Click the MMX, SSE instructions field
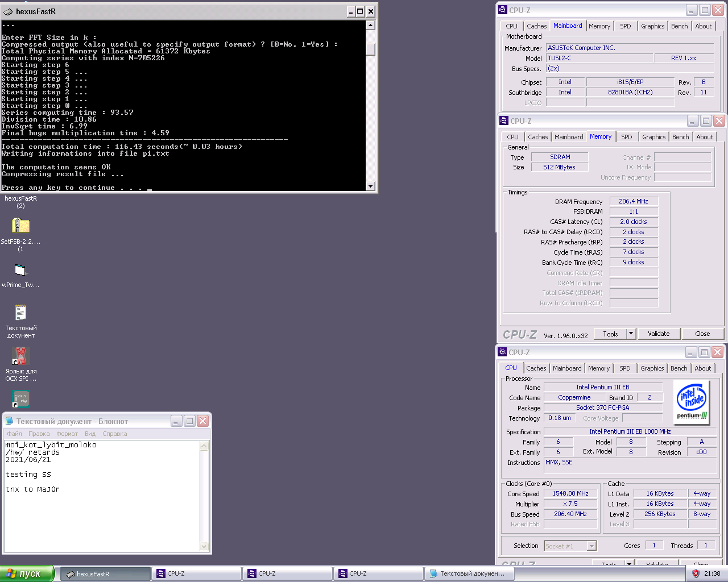 click(x=630, y=466)
